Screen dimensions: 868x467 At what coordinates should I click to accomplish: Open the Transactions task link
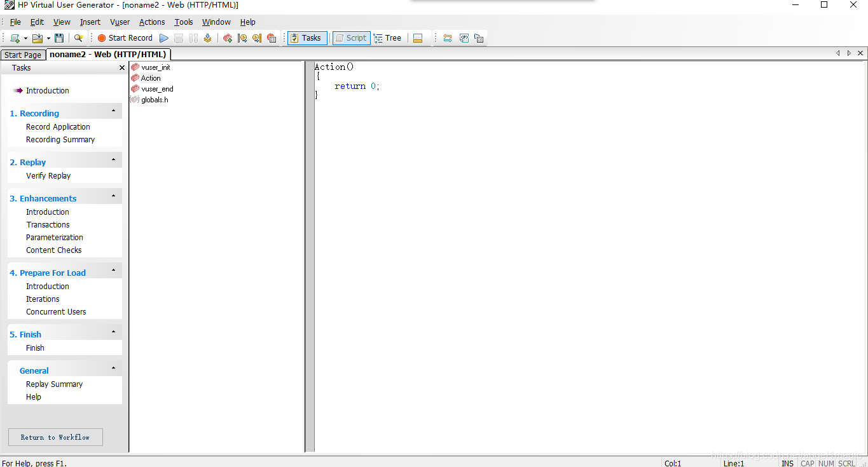(x=48, y=225)
